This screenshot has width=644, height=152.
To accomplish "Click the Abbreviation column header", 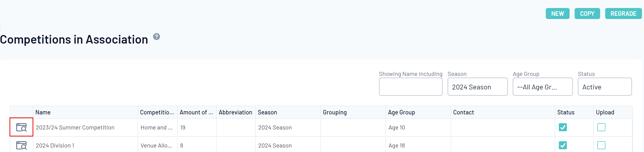I will [235, 112].
